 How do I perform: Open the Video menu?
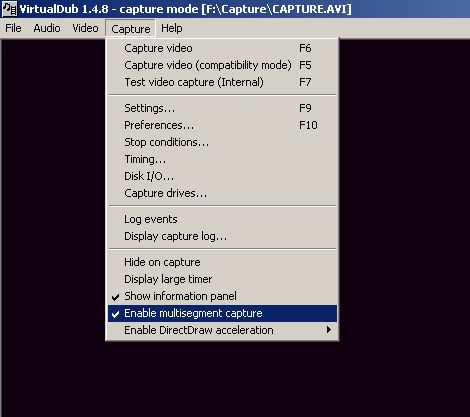85,28
